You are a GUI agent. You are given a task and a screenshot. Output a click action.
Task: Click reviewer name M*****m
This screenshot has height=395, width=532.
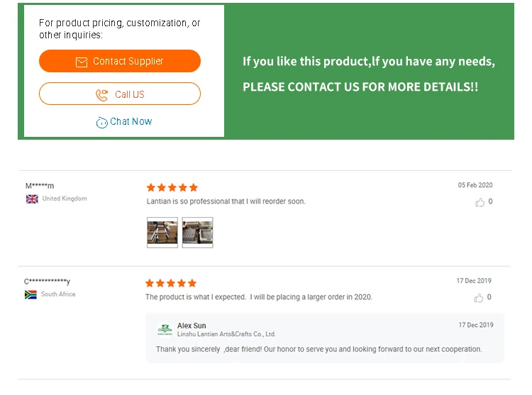tap(40, 186)
